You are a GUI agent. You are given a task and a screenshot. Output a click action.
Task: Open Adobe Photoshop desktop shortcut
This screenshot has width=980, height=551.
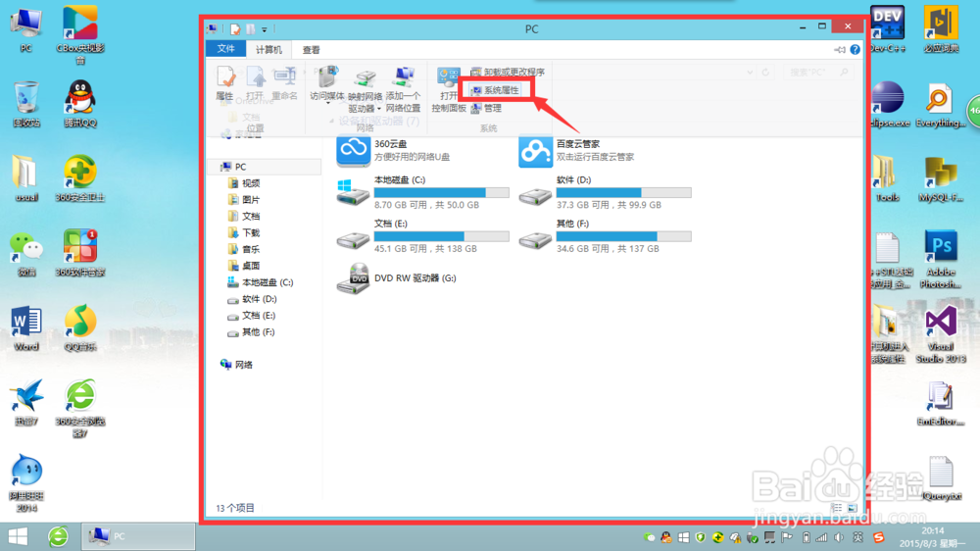point(941,259)
